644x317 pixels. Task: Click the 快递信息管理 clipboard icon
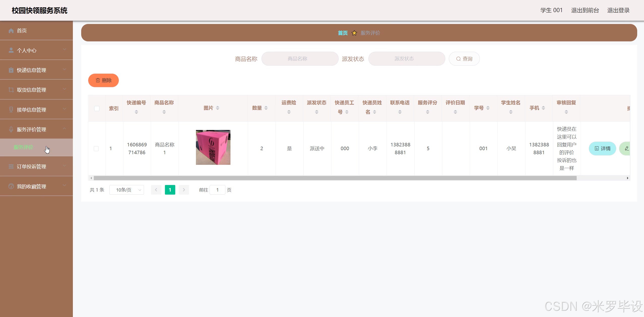[11, 70]
